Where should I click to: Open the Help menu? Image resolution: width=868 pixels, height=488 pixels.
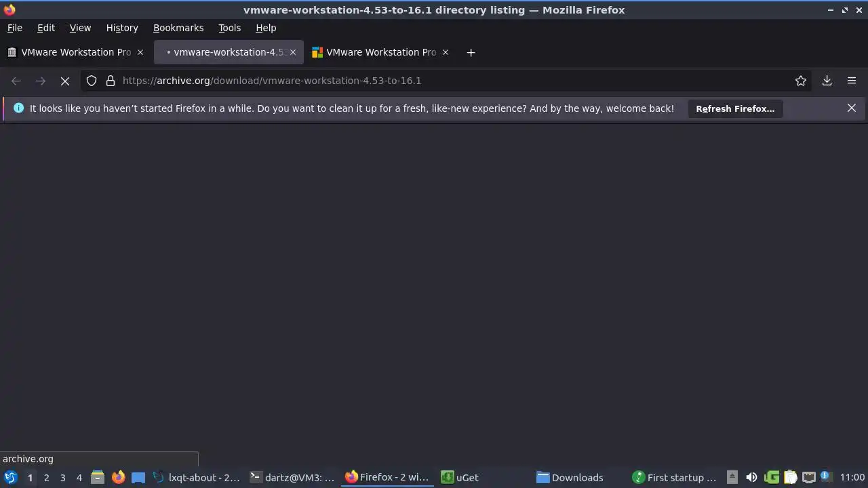click(266, 28)
